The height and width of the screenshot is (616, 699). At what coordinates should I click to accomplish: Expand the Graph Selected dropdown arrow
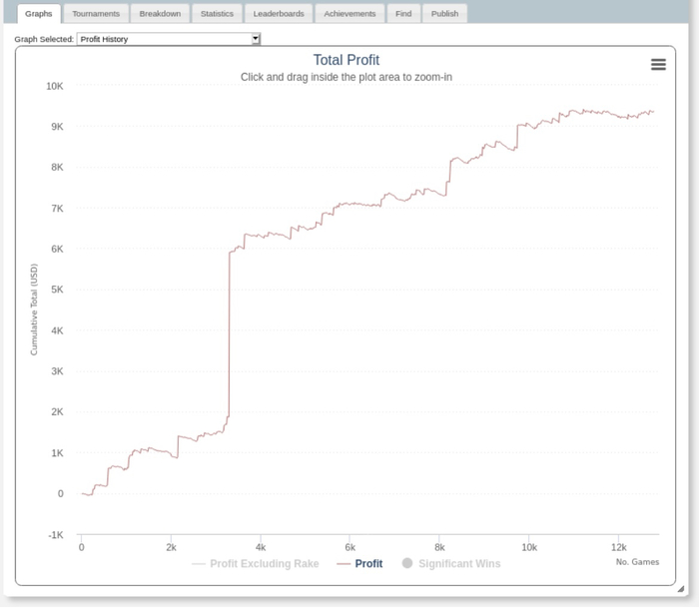point(256,39)
